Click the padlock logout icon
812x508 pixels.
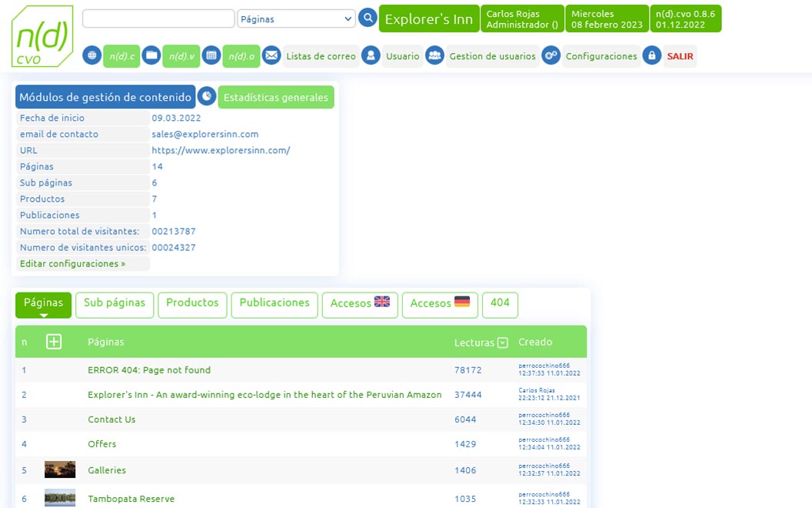(652, 55)
